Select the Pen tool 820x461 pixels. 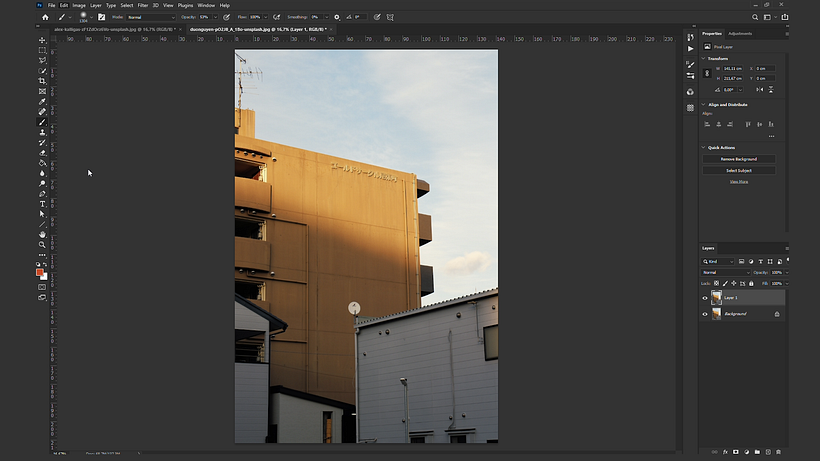point(42,193)
